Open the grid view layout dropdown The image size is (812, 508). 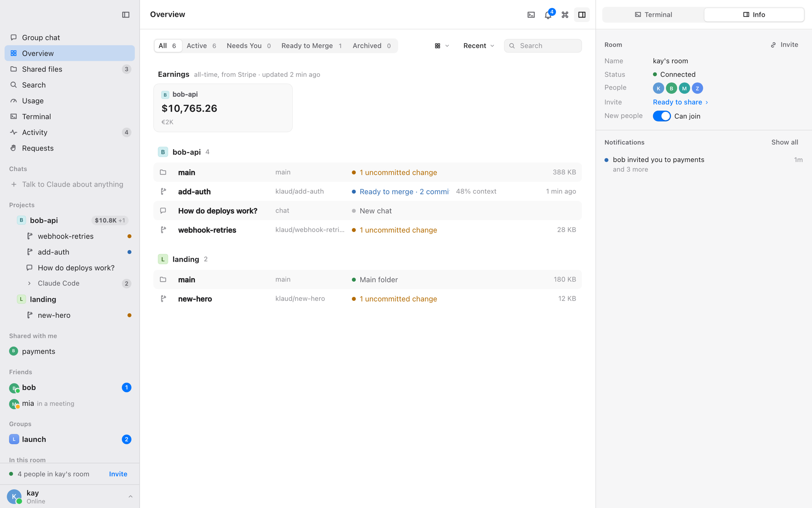coord(442,46)
